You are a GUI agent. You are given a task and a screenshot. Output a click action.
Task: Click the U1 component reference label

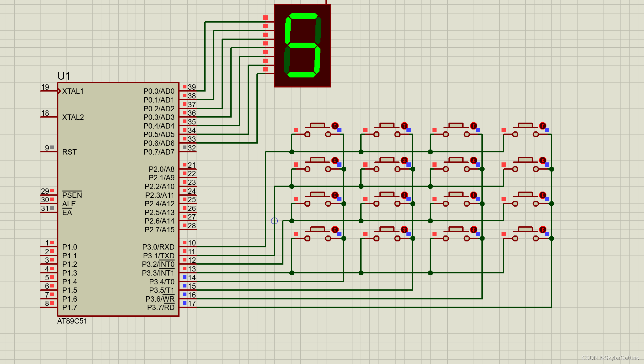click(x=64, y=76)
